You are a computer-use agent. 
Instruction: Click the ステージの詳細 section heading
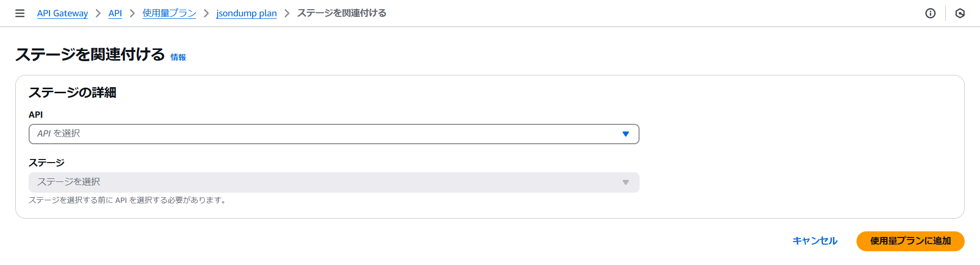72,92
